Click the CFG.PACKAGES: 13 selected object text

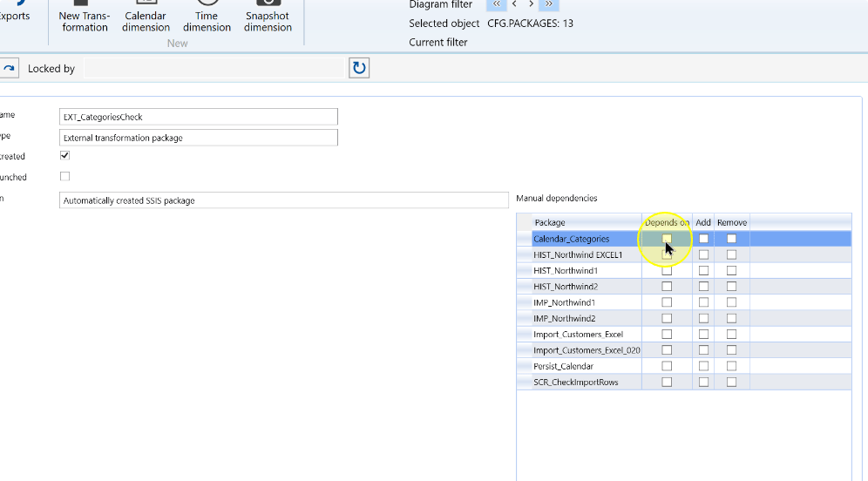[x=530, y=24]
